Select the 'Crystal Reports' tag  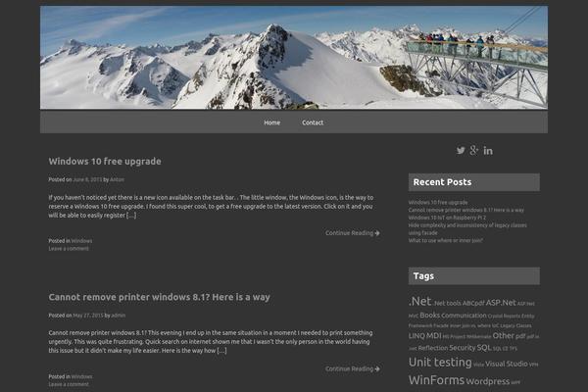pos(504,316)
